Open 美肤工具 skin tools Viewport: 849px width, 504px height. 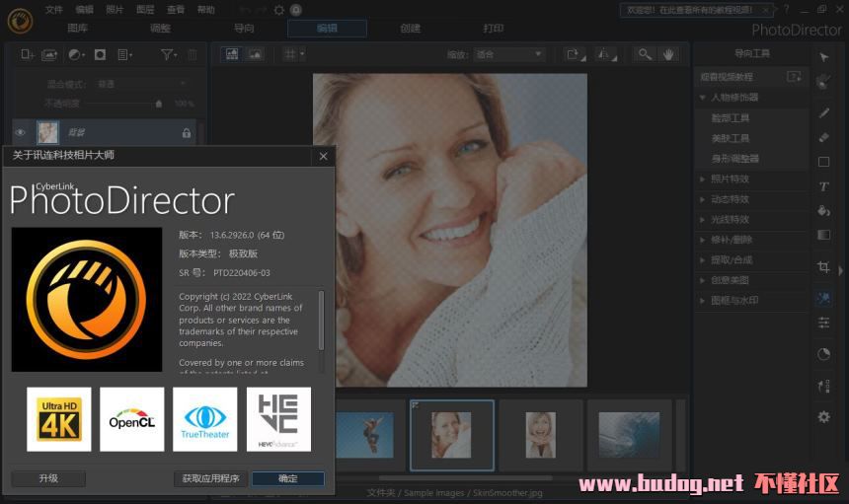731,138
